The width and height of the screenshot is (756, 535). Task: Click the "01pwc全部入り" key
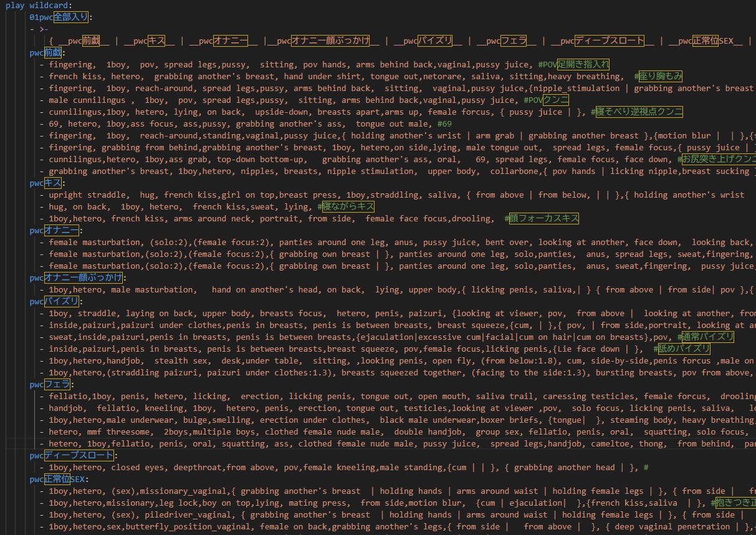click(59, 17)
